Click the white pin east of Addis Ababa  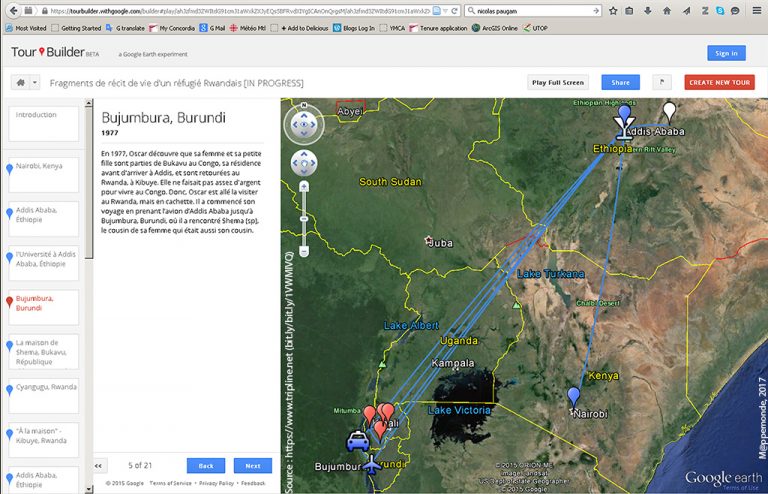coord(670,112)
